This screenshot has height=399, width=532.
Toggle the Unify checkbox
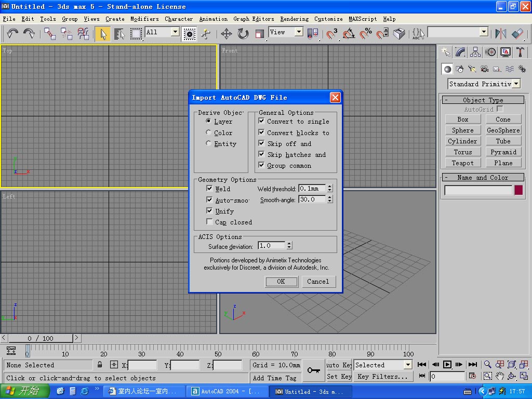pyautogui.click(x=210, y=211)
